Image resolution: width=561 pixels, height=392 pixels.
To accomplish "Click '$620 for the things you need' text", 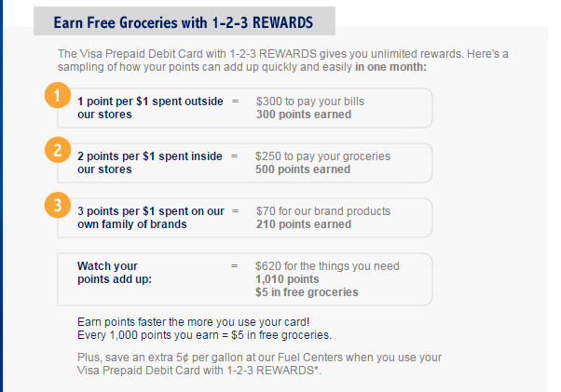I will 327,266.
